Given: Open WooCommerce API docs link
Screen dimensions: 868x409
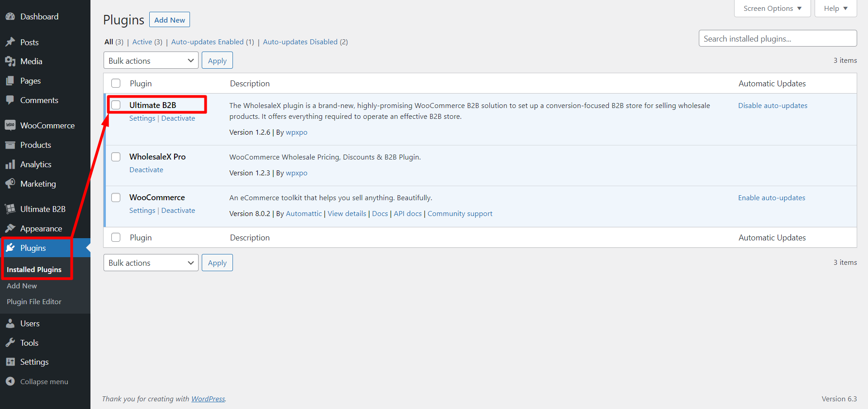Looking at the screenshot, I should point(408,214).
